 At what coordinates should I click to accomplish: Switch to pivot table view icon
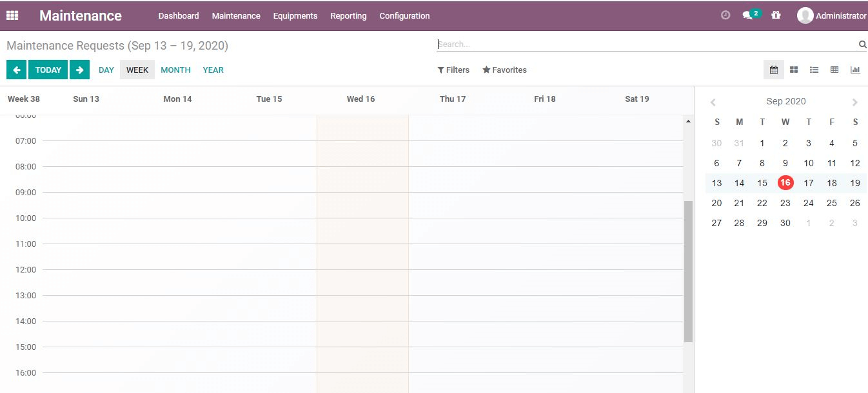point(834,70)
